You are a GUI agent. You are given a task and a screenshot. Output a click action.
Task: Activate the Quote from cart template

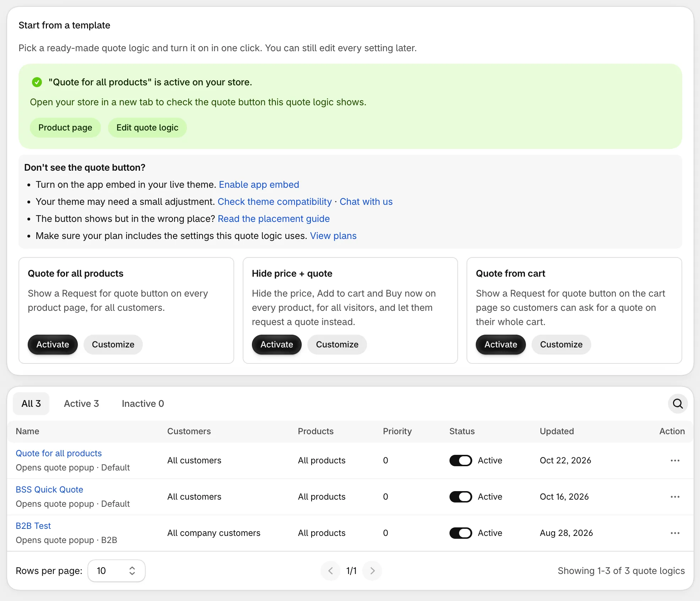pos(501,345)
